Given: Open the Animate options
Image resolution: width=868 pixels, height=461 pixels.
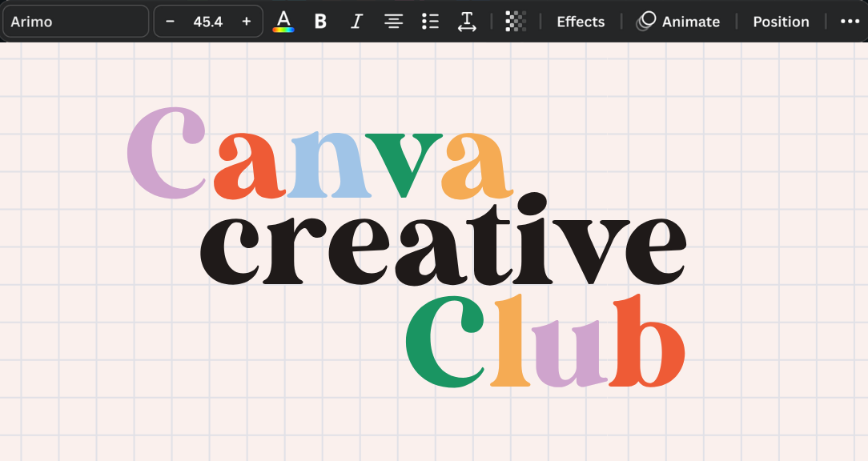Looking at the screenshot, I should coord(678,22).
